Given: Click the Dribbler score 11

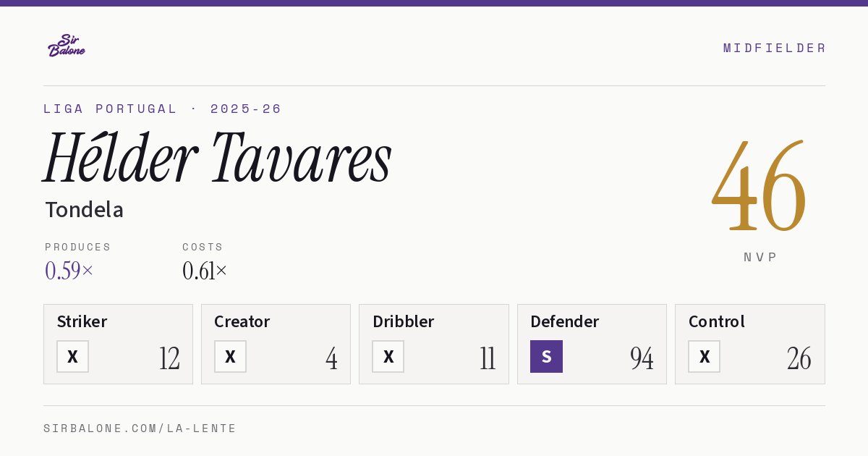Looking at the screenshot, I should [x=488, y=358].
